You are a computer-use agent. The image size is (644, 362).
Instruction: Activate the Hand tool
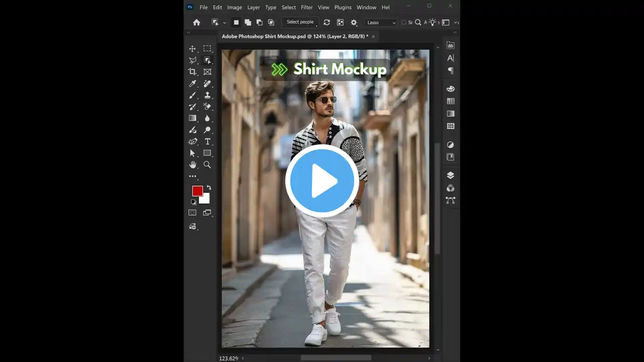(x=192, y=165)
